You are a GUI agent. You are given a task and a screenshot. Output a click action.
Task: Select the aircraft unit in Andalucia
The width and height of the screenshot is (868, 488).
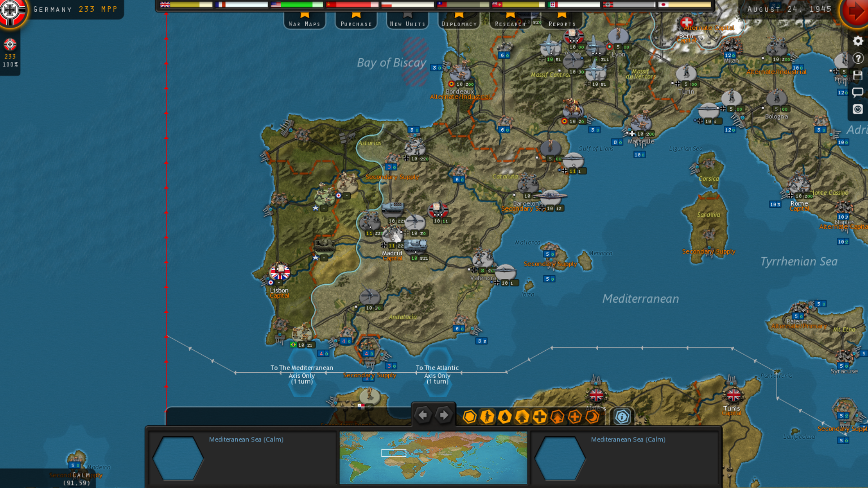click(370, 296)
